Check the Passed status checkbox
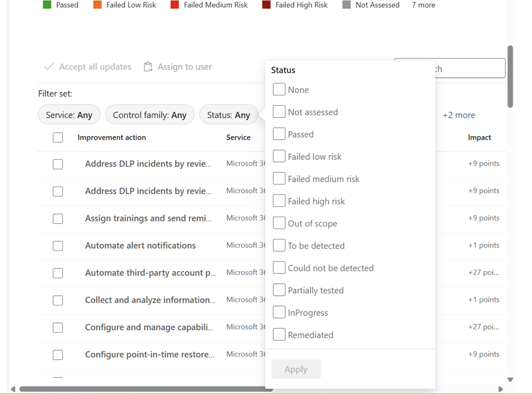532x395 pixels. click(279, 134)
